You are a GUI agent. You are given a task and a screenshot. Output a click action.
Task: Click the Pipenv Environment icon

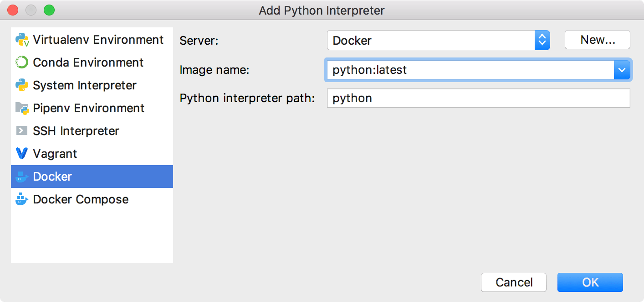[21, 108]
